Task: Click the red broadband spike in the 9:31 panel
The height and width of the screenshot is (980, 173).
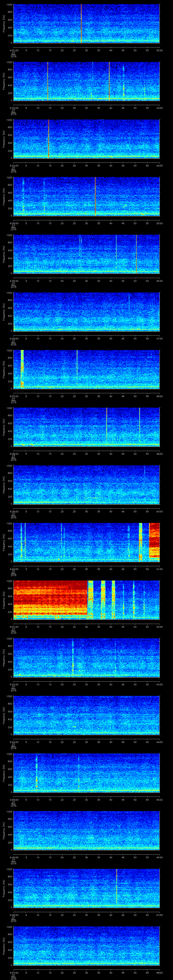Action: pos(81,24)
